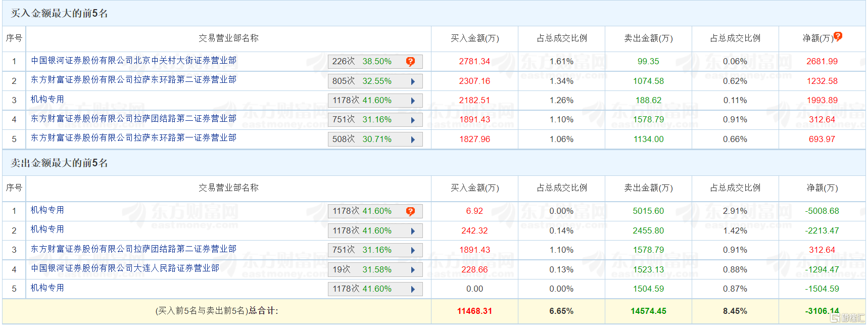
Task: Expand arrow next to 19次 31.58%
Action: coord(413,270)
